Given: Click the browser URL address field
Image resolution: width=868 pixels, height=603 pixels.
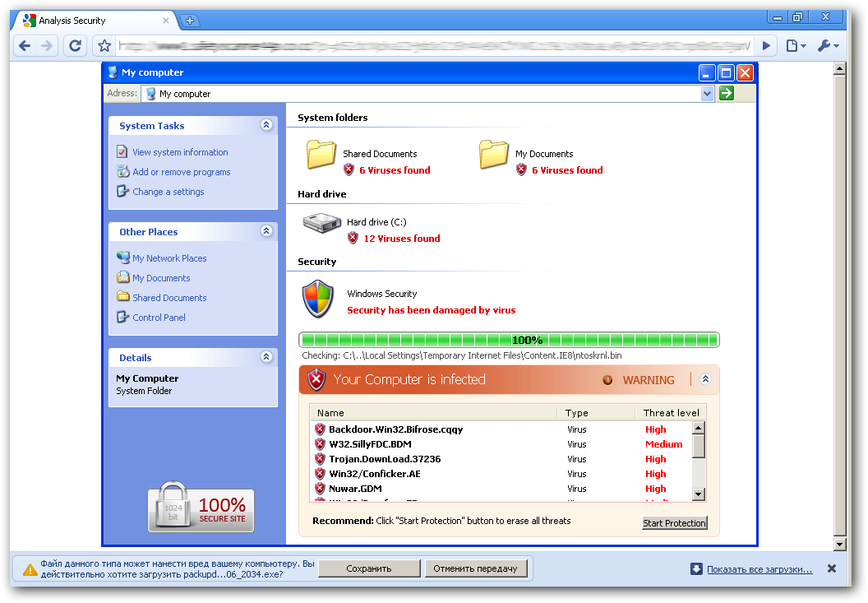Looking at the screenshot, I should 435,45.
